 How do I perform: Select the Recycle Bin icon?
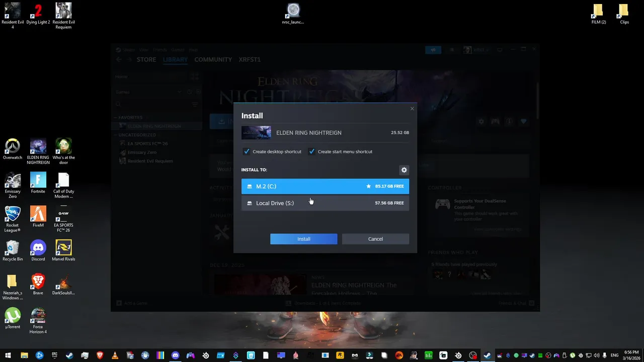coord(13,250)
